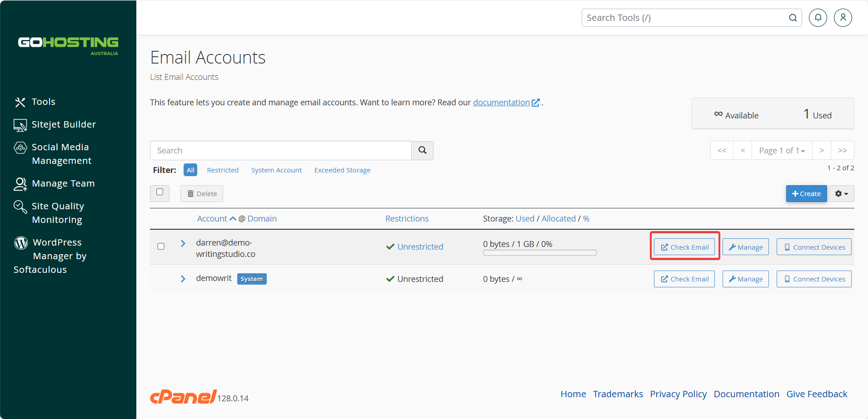Select the Exceeded Storage filter
868x419 pixels.
(x=342, y=170)
